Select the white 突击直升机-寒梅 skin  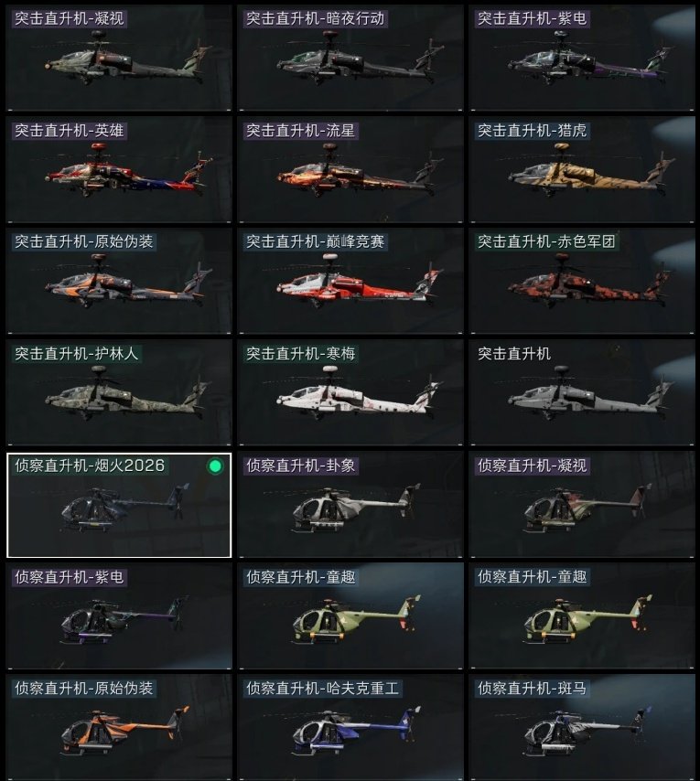[350, 392]
